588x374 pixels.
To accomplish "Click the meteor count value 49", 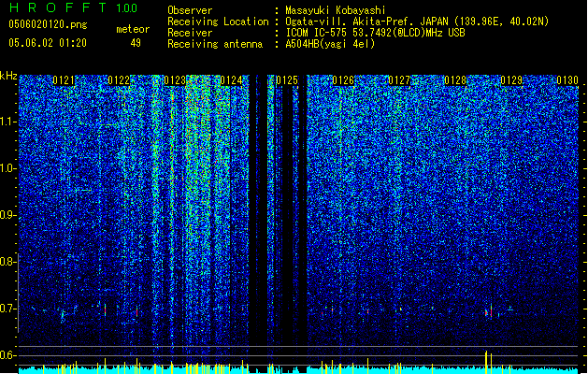I will point(136,43).
